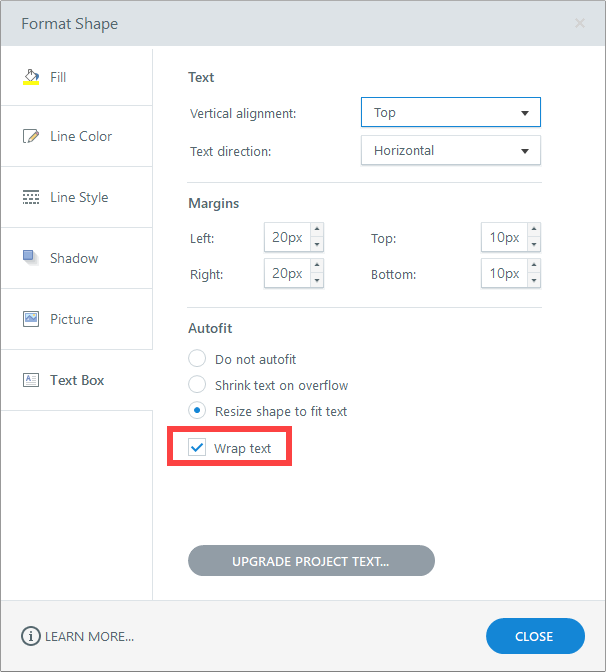The image size is (606, 672).
Task: Select Resize shape to fit text
Action: (x=197, y=411)
